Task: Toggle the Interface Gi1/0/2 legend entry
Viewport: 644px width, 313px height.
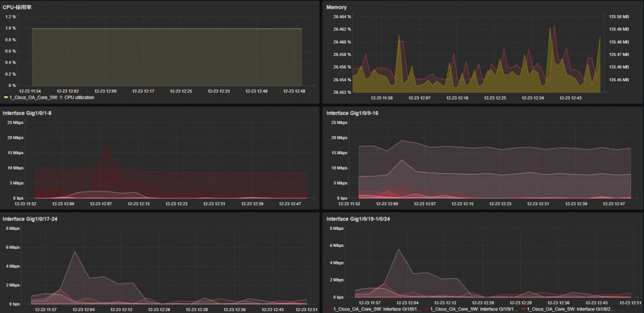Action: (x=571, y=309)
